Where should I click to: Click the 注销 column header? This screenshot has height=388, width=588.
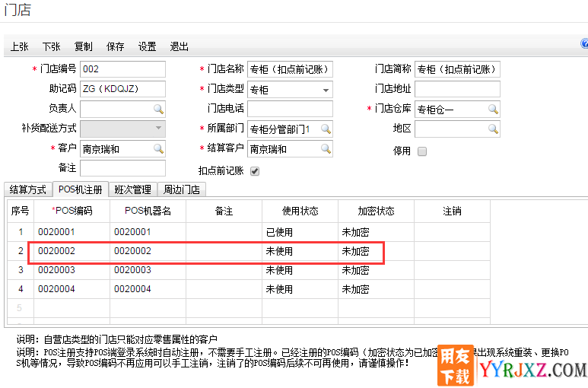(452, 211)
